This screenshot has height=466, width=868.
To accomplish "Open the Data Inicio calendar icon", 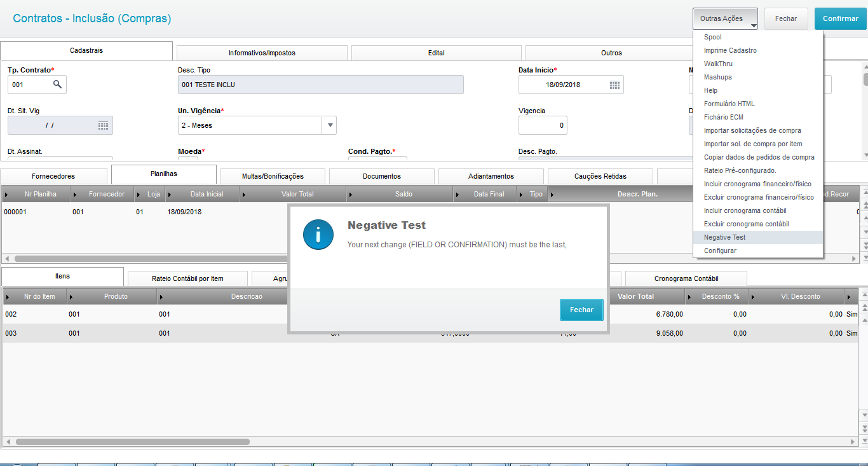I will click(x=614, y=85).
